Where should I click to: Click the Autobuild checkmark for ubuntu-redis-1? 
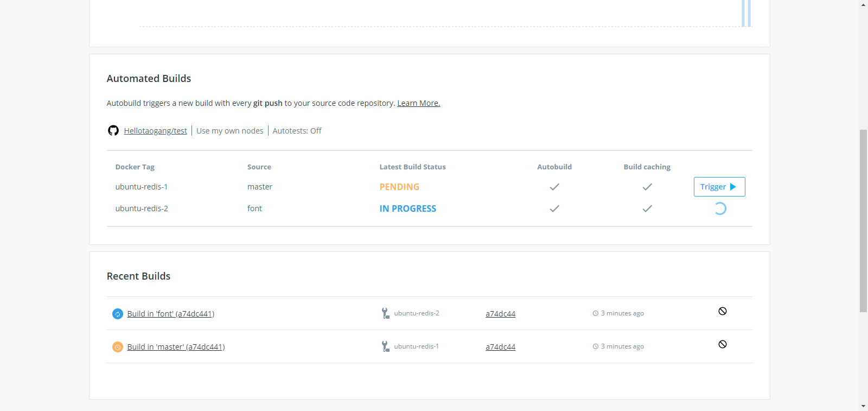(x=554, y=187)
